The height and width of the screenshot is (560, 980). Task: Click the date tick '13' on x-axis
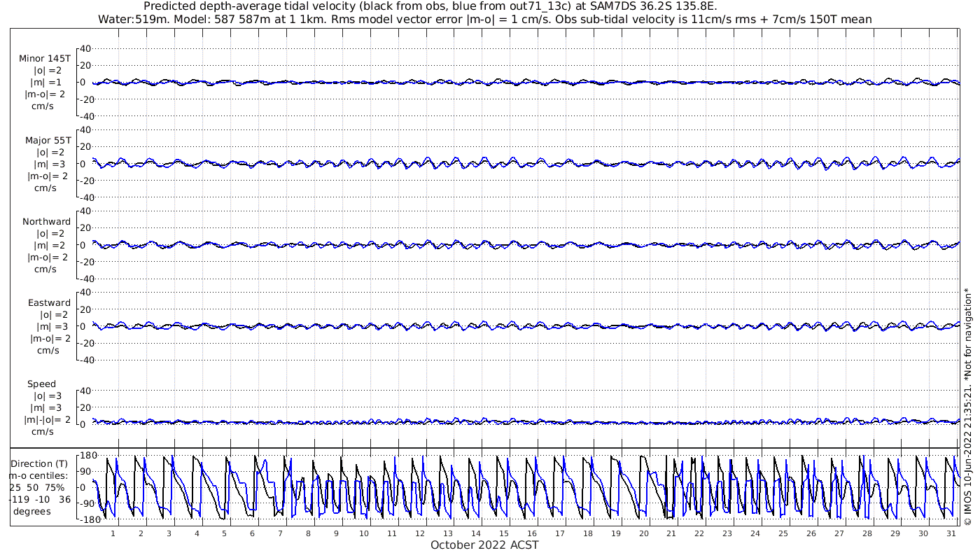point(448,533)
